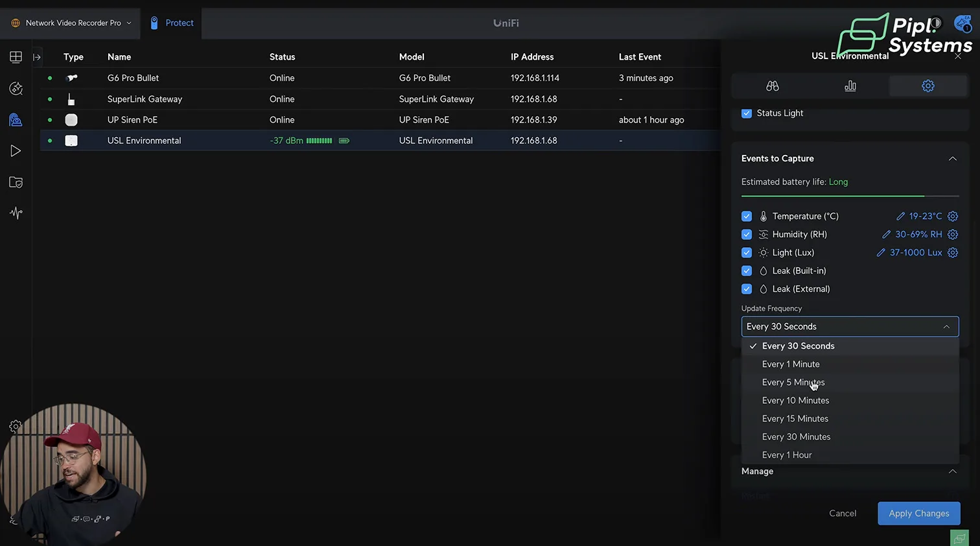Uncheck the Status Light checkbox
This screenshot has width=980, height=546.
click(x=747, y=113)
